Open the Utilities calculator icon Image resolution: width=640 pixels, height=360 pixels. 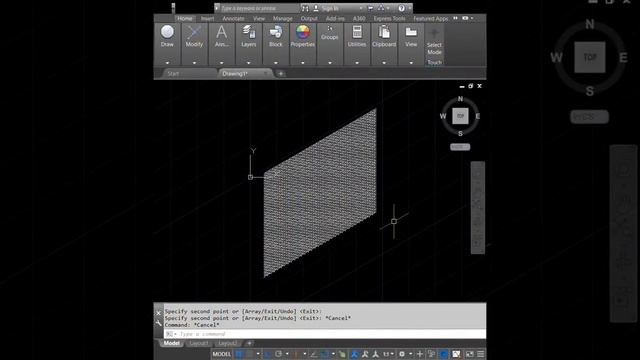[357, 32]
